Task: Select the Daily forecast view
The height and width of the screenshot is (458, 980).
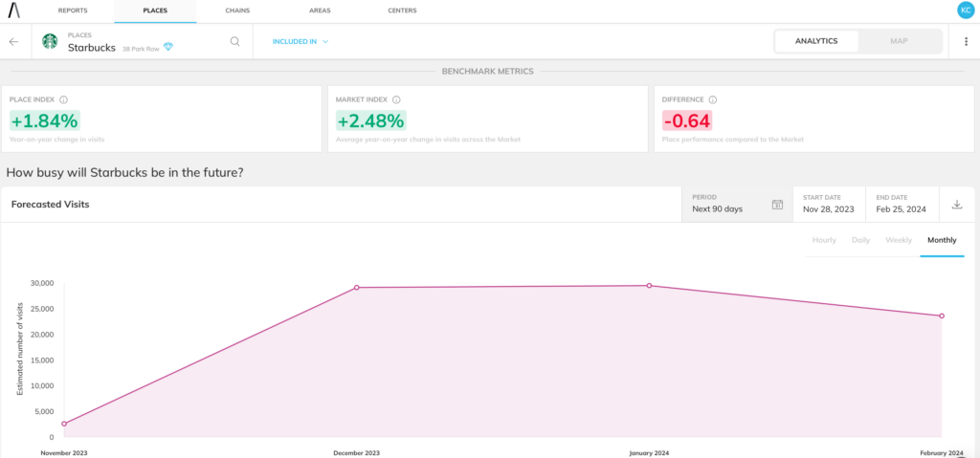Action: pyautogui.click(x=860, y=240)
